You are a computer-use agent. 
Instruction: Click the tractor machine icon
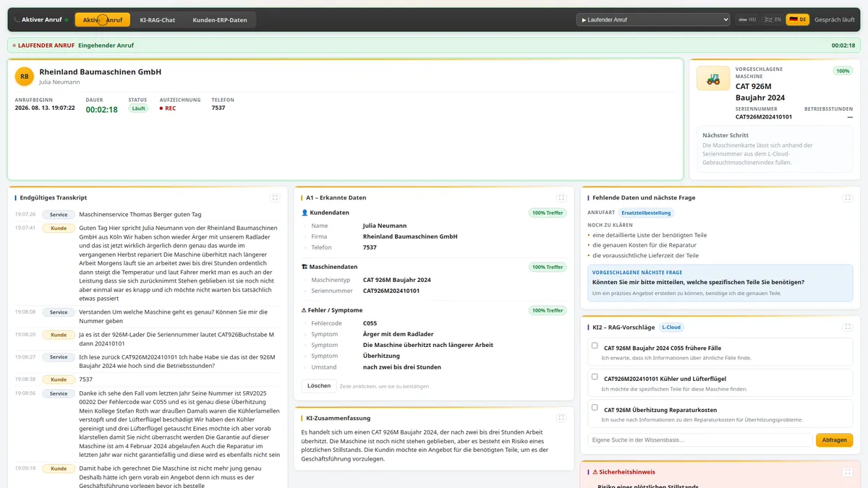click(713, 79)
